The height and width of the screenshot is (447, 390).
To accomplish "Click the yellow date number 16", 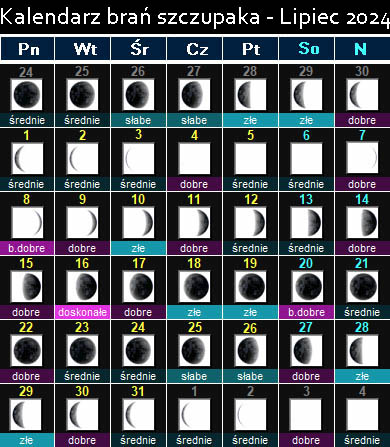I will click(x=82, y=263).
